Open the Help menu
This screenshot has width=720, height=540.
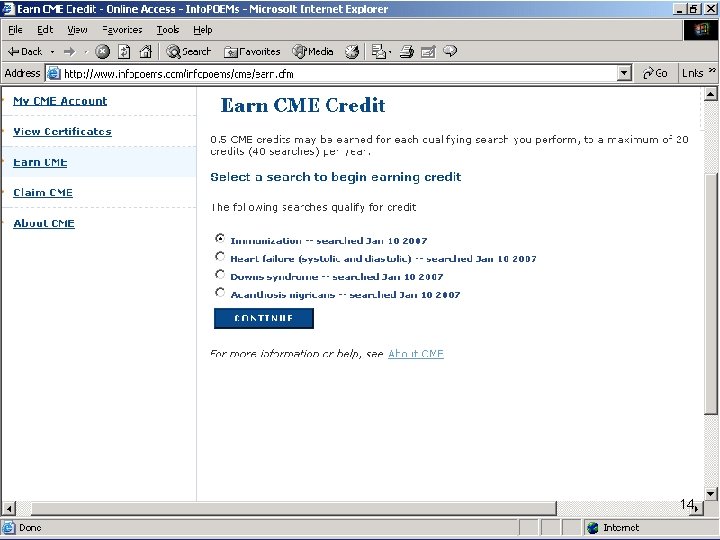point(202,30)
